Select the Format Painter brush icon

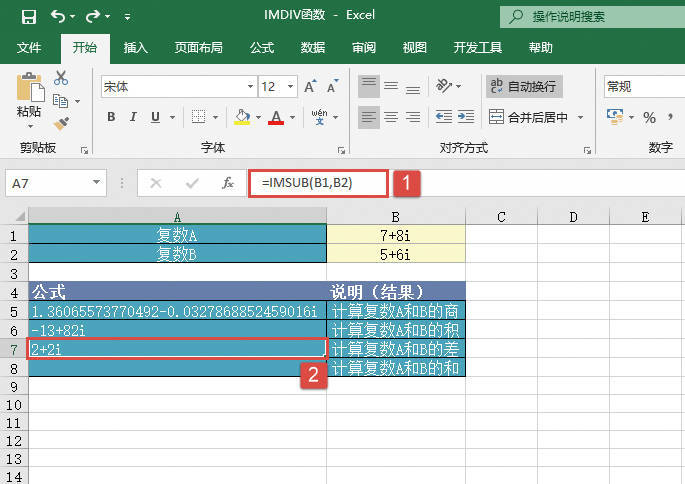click(61, 124)
